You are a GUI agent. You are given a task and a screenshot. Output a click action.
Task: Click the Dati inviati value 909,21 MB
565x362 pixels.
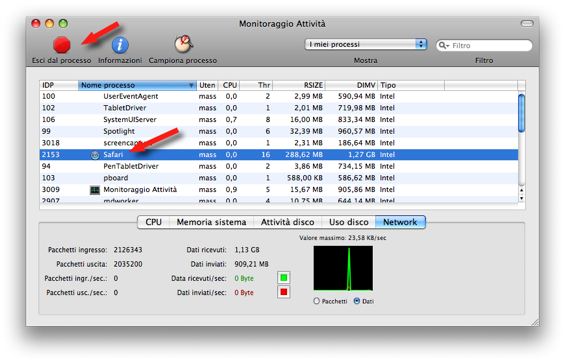pos(252,264)
